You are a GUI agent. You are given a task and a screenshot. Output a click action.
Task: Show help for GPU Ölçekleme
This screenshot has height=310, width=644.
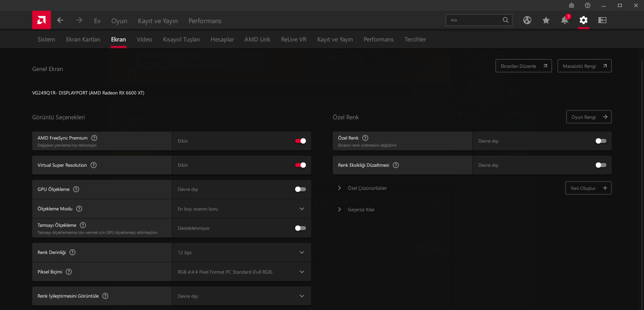coord(76,189)
